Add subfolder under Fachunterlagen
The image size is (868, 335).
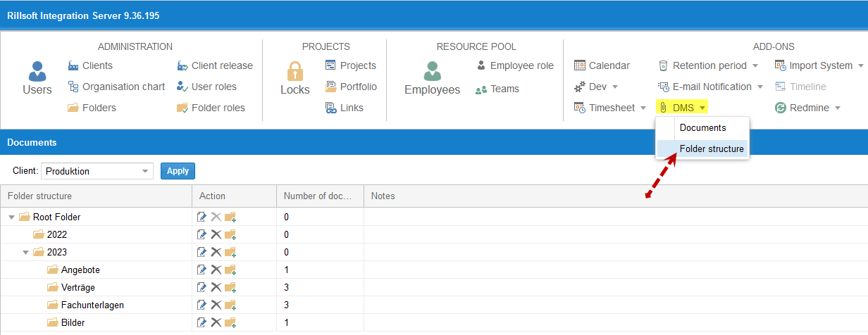point(230,305)
